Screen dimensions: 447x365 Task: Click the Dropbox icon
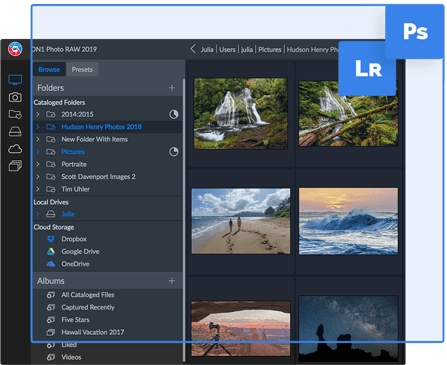tap(51, 239)
